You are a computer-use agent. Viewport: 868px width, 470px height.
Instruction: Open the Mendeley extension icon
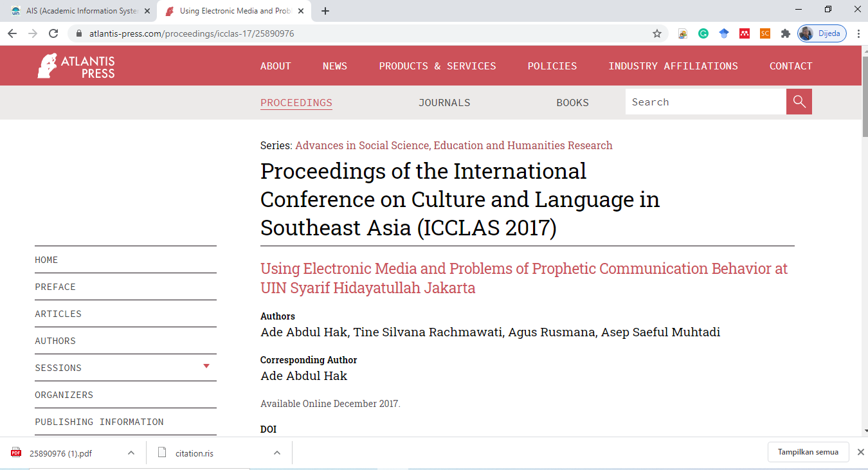[x=745, y=33]
